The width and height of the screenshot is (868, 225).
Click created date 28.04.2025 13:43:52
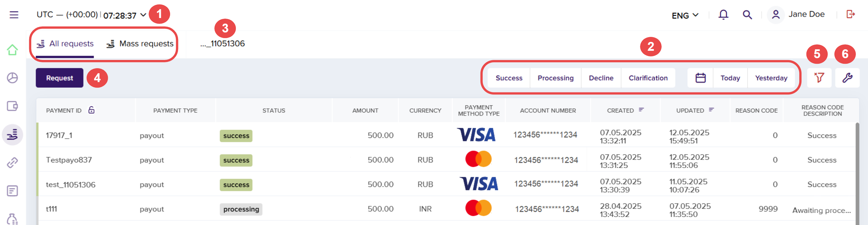(x=621, y=210)
